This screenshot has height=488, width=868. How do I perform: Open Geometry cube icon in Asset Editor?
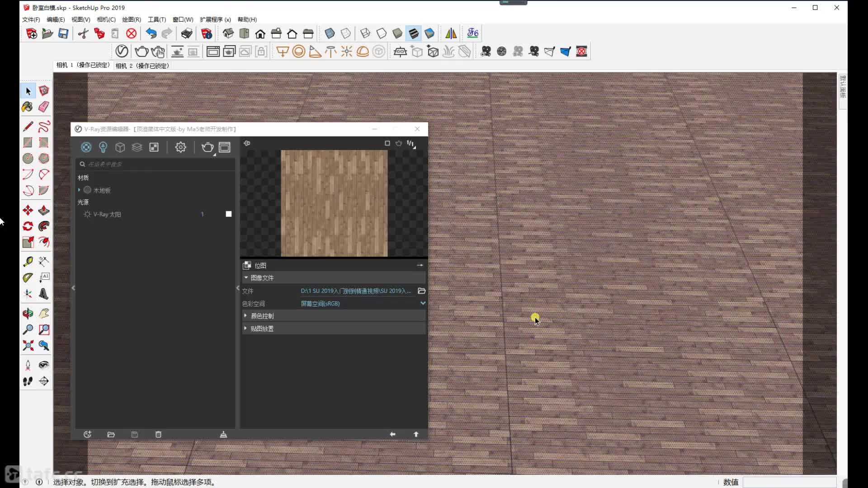point(120,147)
